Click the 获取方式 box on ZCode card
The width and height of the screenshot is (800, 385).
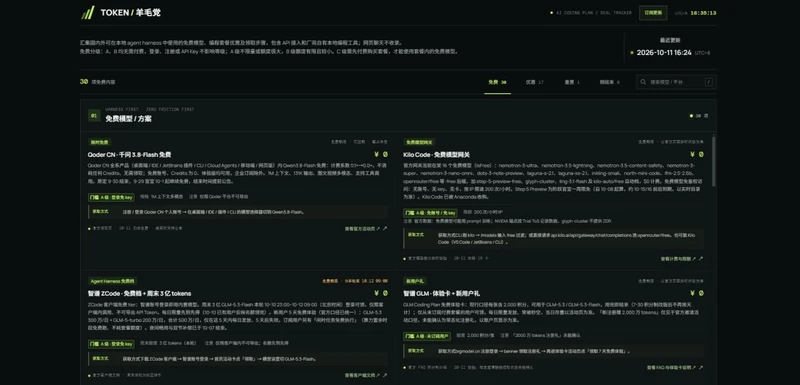click(x=238, y=358)
